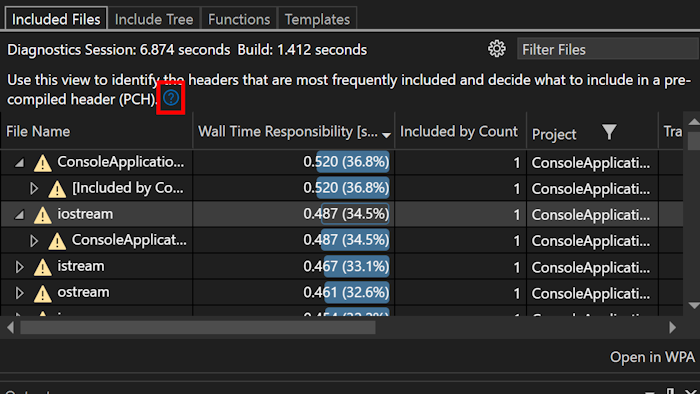Click warning icon beside ConsoleApplicatio... top row
Viewport: 700px width, 394px height.
42,163
